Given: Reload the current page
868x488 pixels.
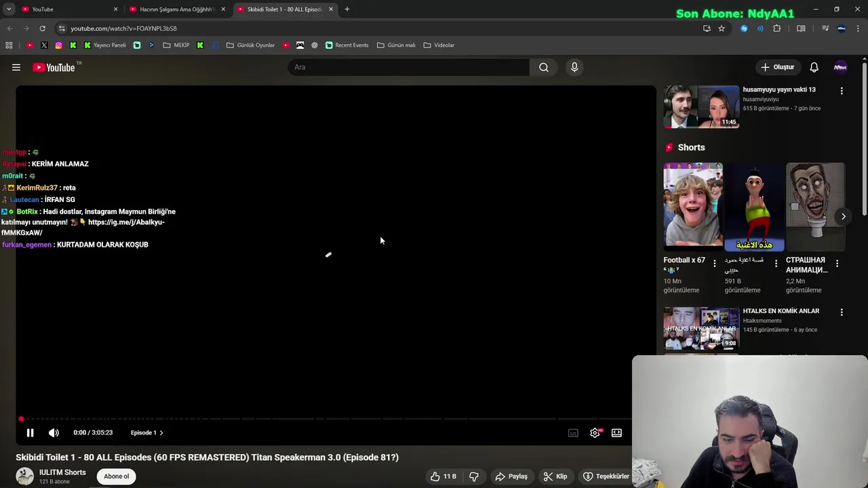Looking at the screenshot, I should coord(42,28).
